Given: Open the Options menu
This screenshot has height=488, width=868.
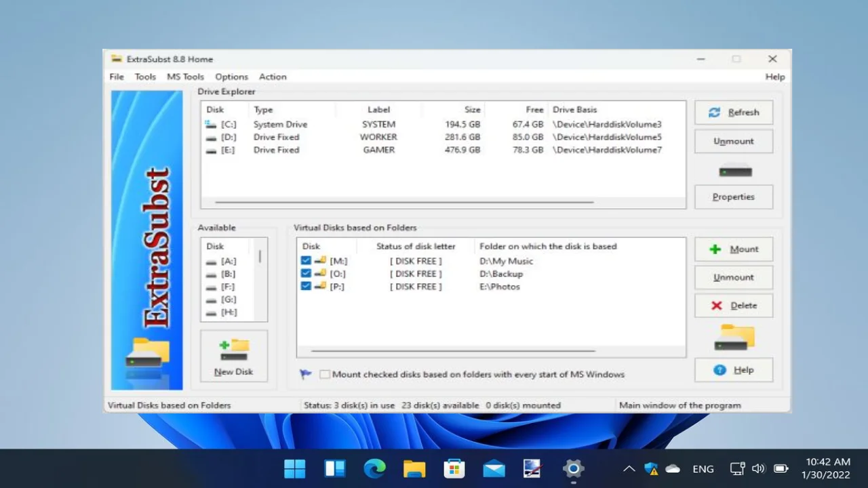Looking at the screenshot, I should click(231, 77).
